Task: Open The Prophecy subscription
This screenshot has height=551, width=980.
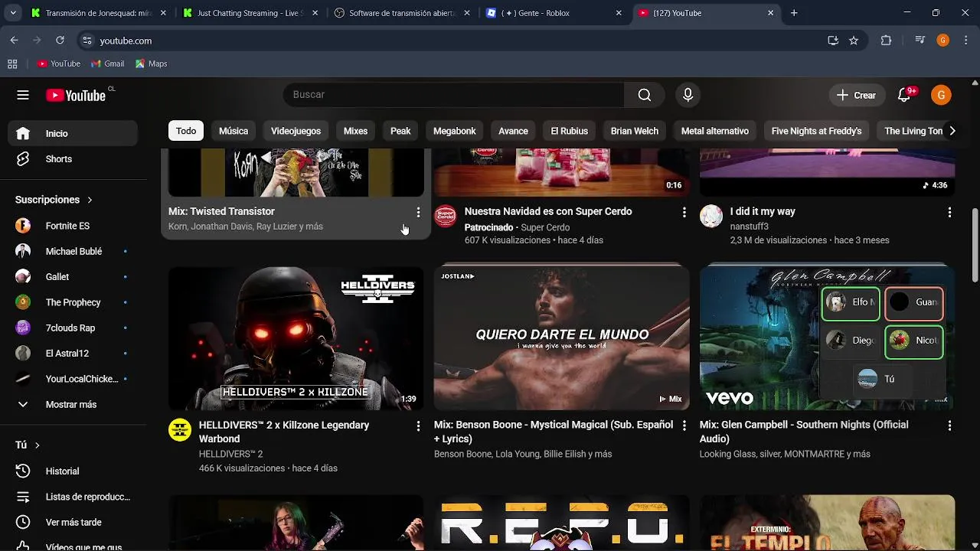Action: tap(73, 302)
